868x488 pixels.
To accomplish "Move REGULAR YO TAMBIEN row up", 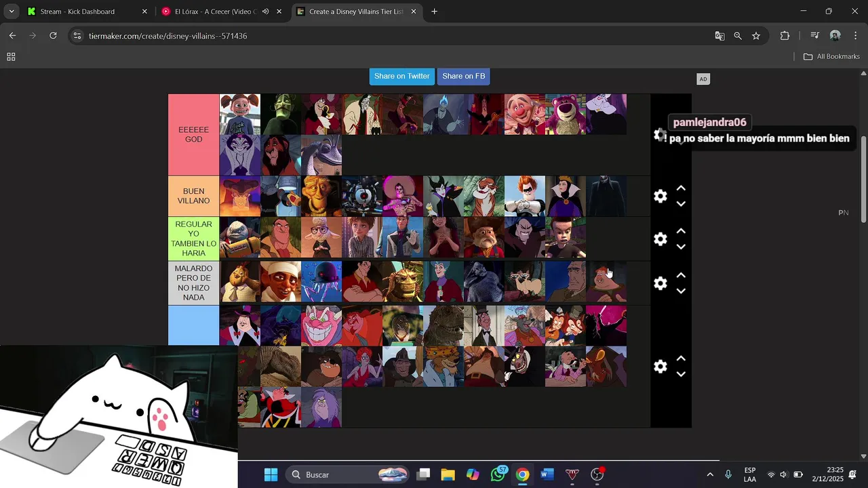I will click(x=681, y=231).
